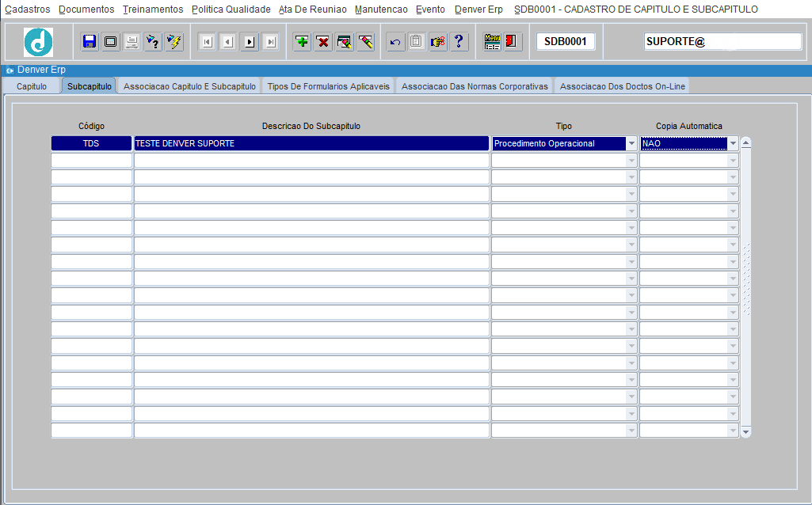Click the SUPORTE@ user field
The height and width of the screenshot is (505, 812).
point(723,41)
